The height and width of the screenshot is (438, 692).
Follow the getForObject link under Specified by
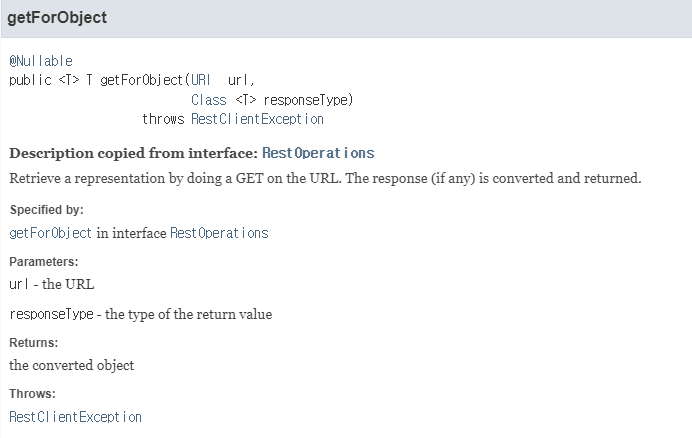(50, 233)
